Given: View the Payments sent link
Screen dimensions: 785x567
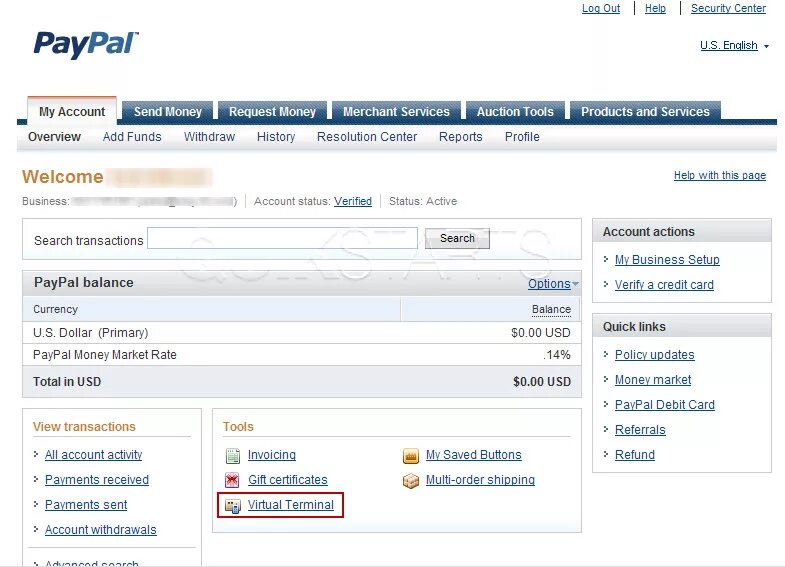Looking at the screenshot, I should click(86, 505).
